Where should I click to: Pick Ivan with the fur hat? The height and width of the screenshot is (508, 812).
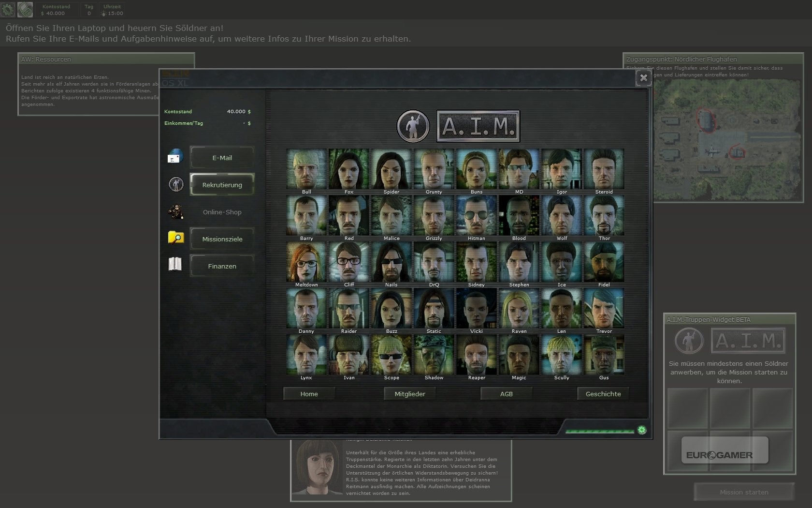point(349,355)
